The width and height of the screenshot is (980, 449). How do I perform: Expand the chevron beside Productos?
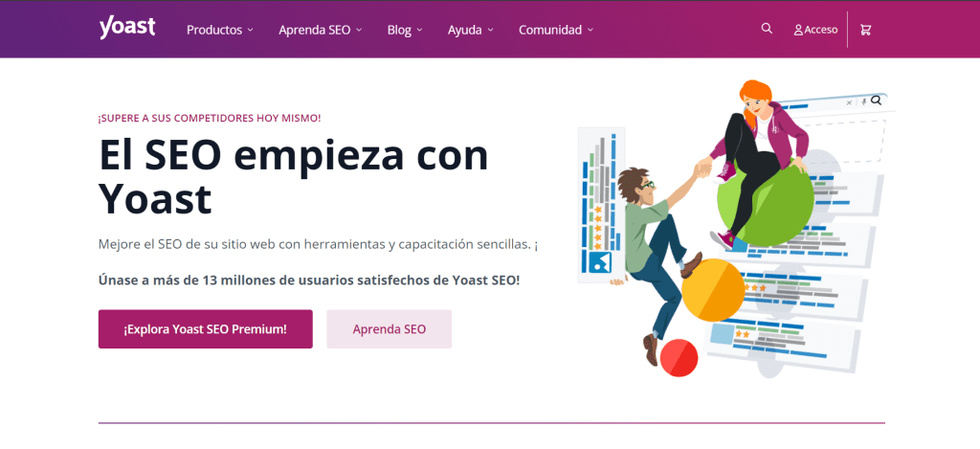[x=250, y=30]
